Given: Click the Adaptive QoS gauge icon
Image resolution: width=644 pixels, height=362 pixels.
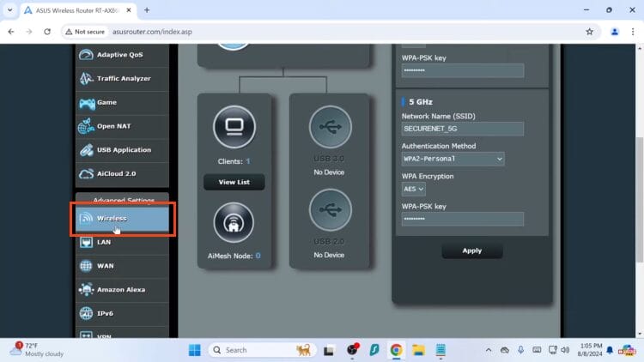Looking at the screenshot, I should [86, 55].
